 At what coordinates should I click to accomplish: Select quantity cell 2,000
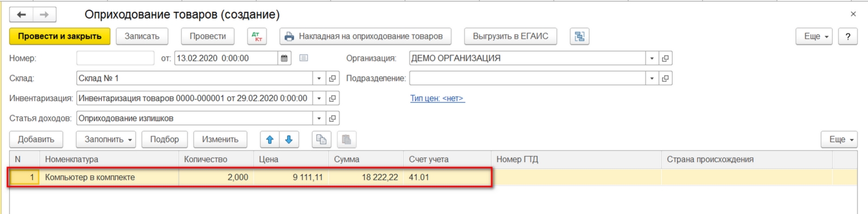click(x=216, y=177)
